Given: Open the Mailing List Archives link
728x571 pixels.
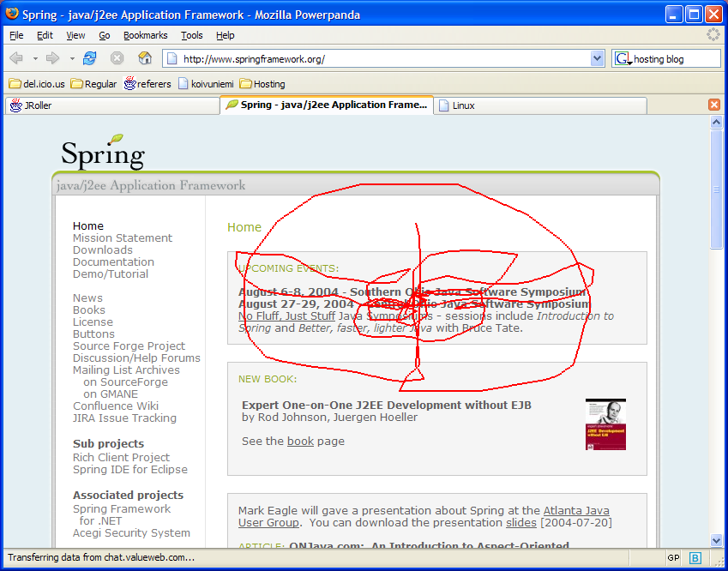Looking at the screenshot, I should (126, 370).
